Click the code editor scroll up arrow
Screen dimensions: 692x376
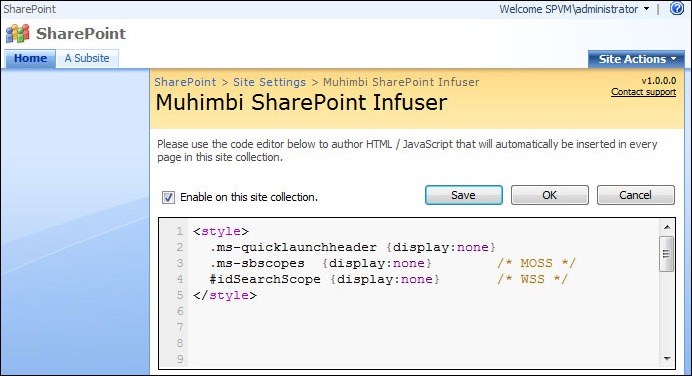667,227
